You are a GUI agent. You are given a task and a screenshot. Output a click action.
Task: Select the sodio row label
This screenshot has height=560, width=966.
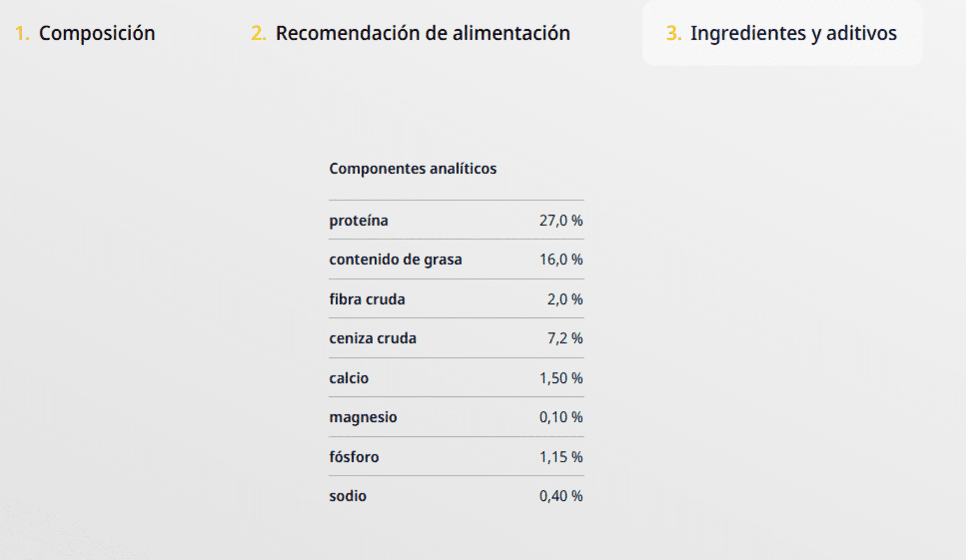click(x=348, y=496)
